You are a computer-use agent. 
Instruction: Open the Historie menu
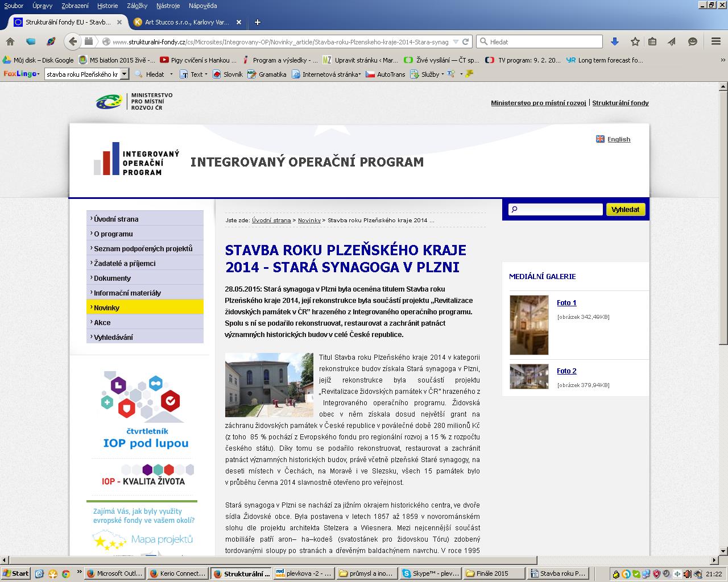tap(107, 6)
